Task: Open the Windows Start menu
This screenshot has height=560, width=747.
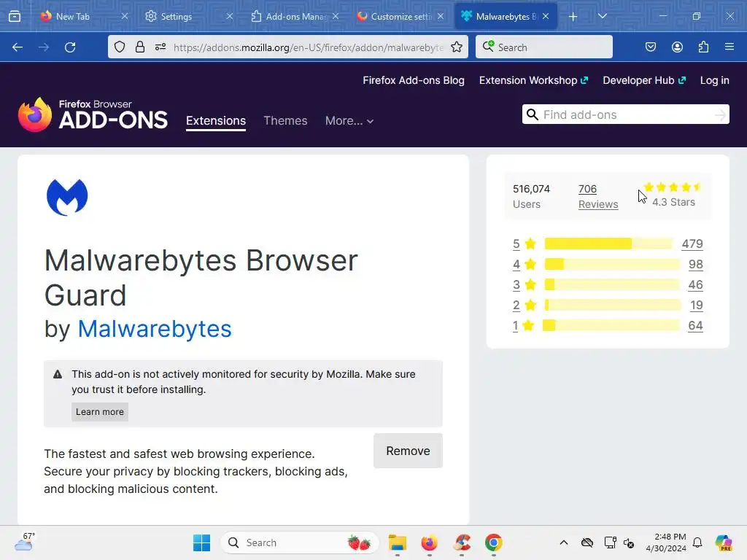Action: pos(201,542)
